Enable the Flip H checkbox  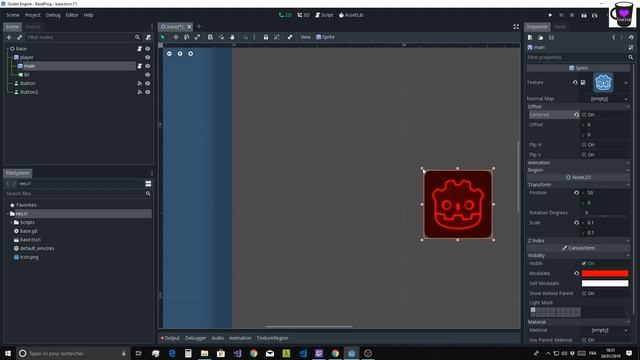[584, 145]
